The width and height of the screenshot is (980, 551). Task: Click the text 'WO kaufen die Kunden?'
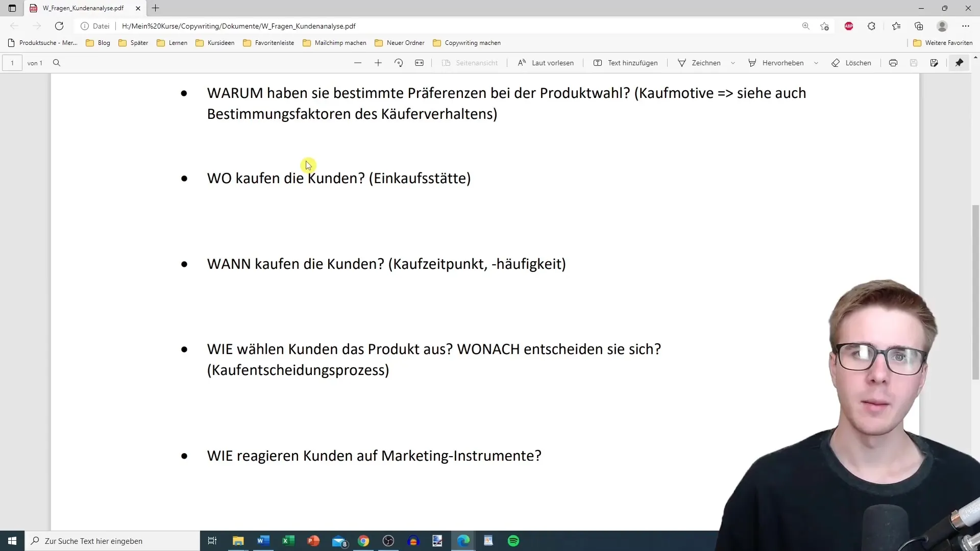286,178
